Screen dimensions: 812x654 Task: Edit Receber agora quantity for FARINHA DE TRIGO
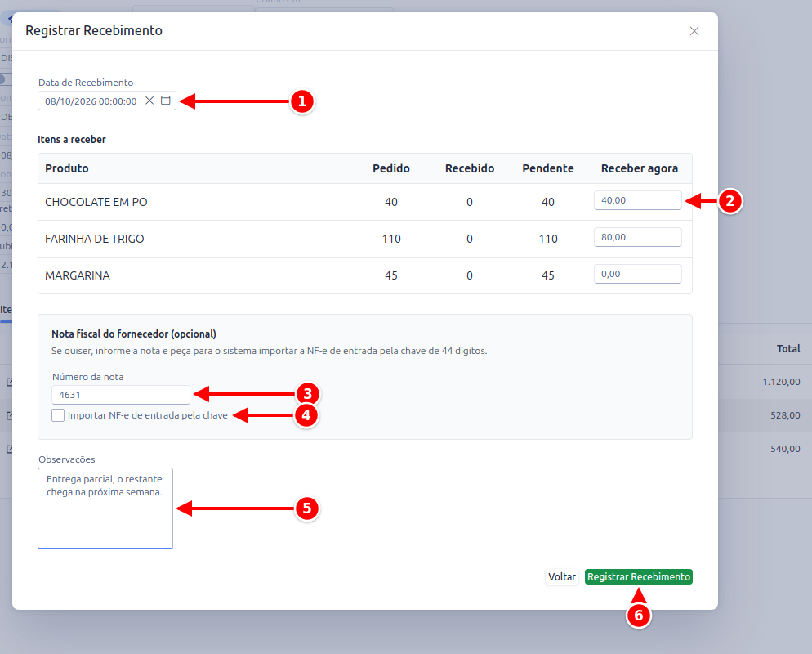coord(637,237)
